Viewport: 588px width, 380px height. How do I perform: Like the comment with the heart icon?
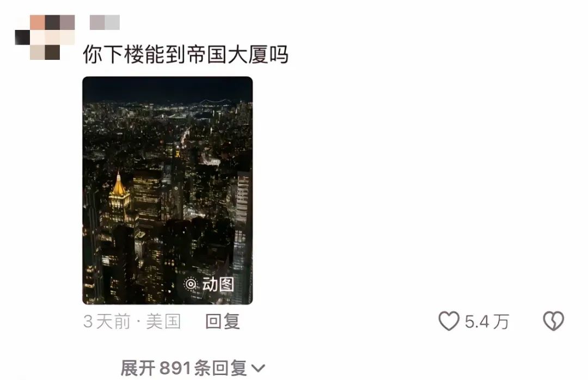[449, 321]
